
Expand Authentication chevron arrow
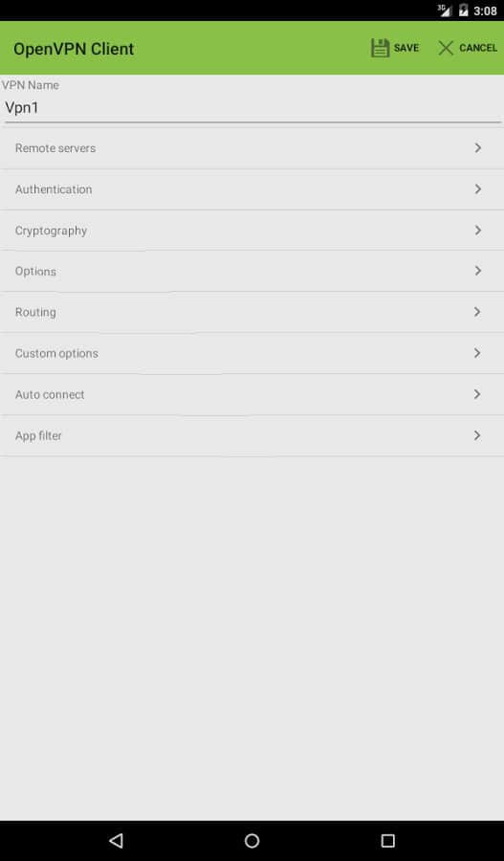click(x=477, y=188)
